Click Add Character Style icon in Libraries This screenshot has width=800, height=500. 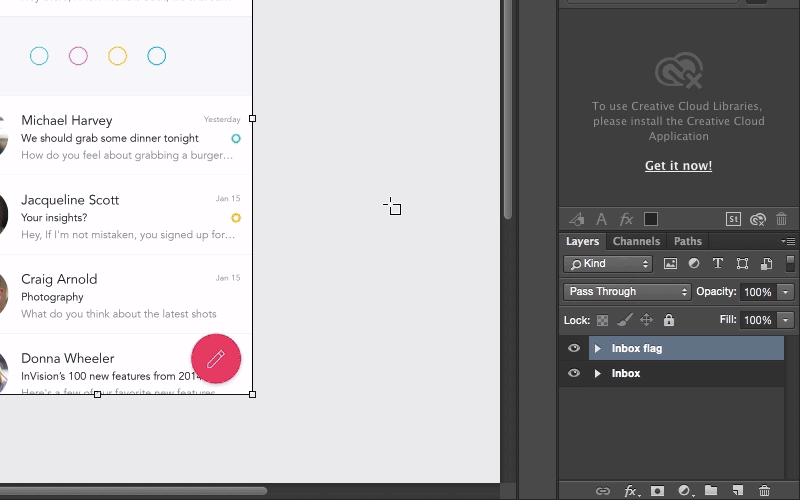602,219
